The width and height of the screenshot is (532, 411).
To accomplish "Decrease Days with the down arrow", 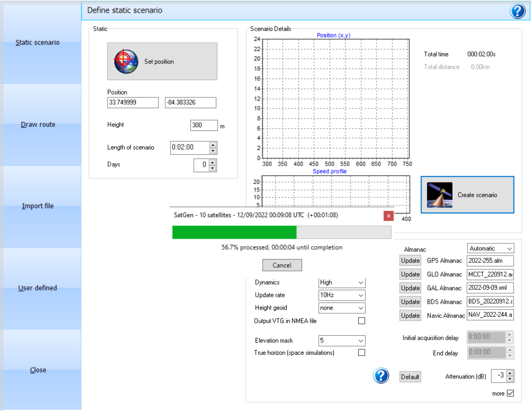I will tap(213, 168).
